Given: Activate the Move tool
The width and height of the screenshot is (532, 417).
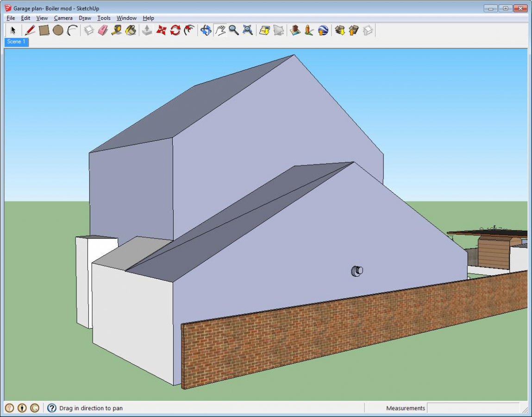Looking at the screenshot, I should tap(161, 31).
